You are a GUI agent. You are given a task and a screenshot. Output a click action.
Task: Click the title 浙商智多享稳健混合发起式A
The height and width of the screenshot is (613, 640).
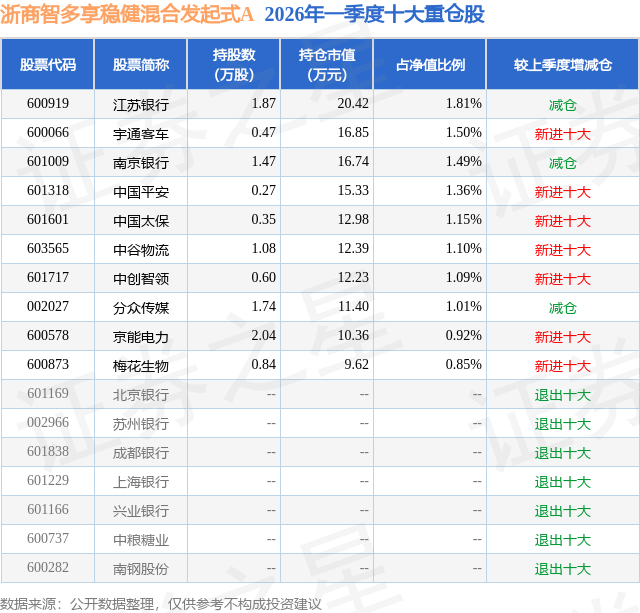(x=127, y=14)
